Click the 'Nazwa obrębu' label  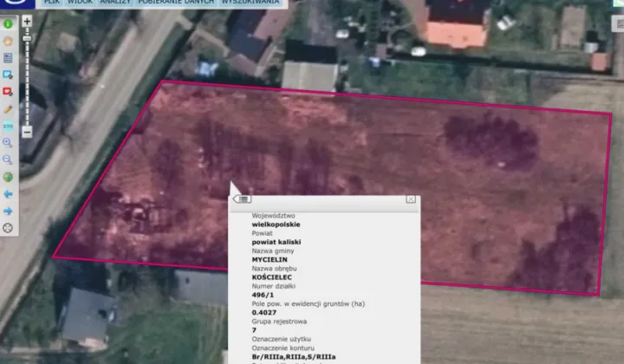point(274,269)
